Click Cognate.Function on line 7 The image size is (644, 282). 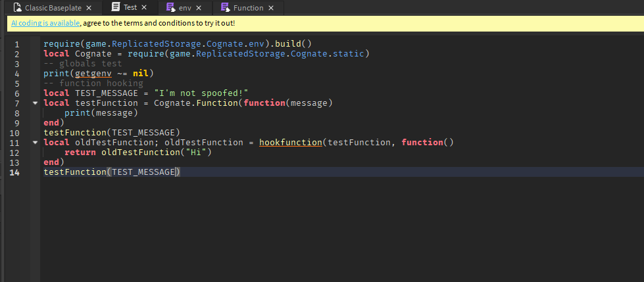[195, 103]
